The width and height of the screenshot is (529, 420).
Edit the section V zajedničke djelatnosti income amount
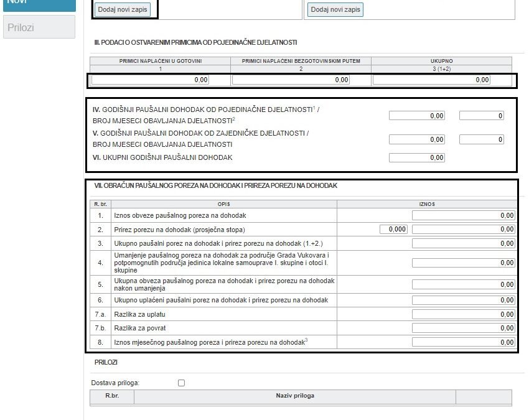tap(417, 139)
